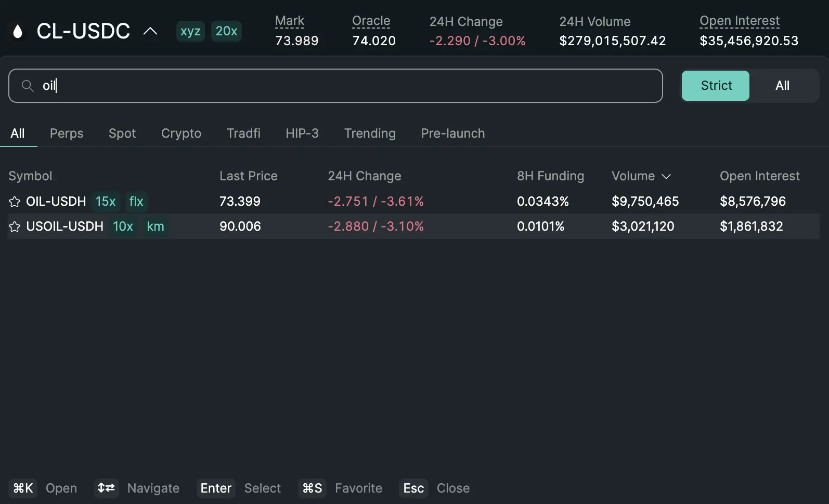This screenshot has height=504, width=829.
Task: Enable Strict search filtering
Action: (715, 86)
